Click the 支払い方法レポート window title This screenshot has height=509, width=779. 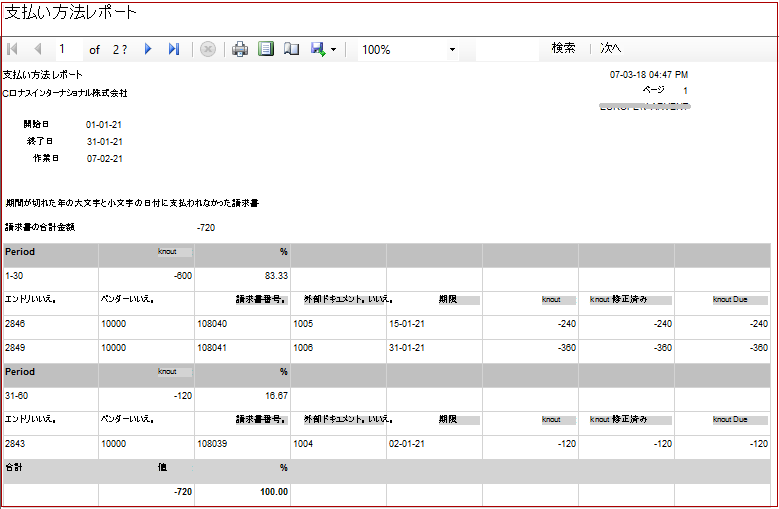(70, 12)
